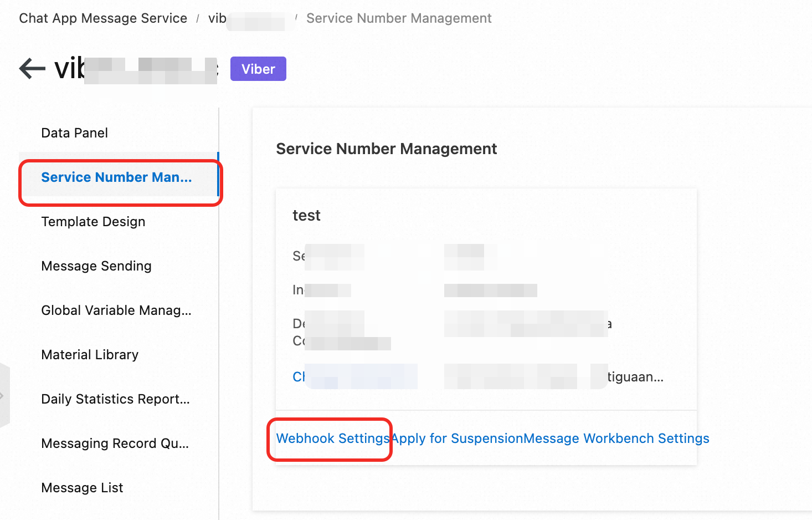Click Chat App Message Service breadcrumb

pyautogui.click(x=102, y=18)
